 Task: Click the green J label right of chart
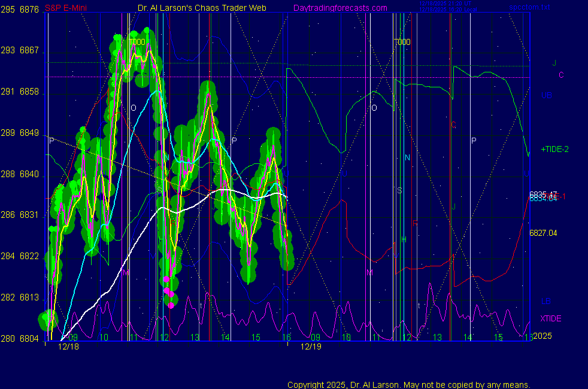tap(554, 63)
